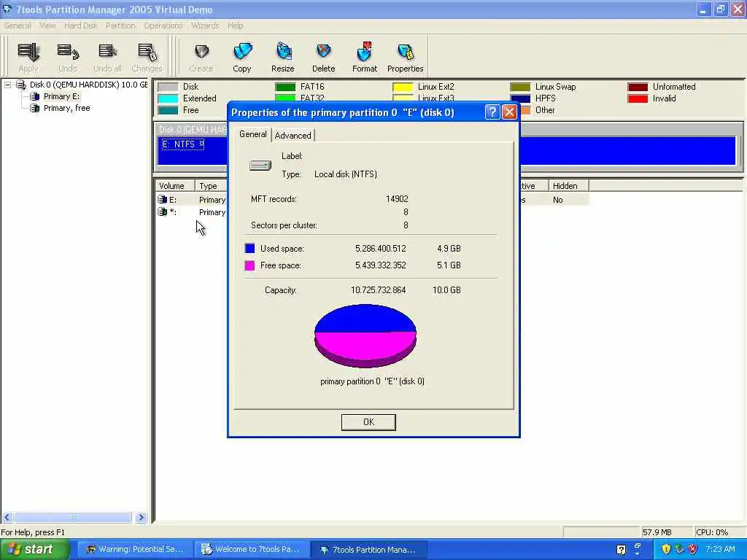Click the yellow security shield tray icon
The width and height of the screenshot is (747, 560).
click(666, 550)
